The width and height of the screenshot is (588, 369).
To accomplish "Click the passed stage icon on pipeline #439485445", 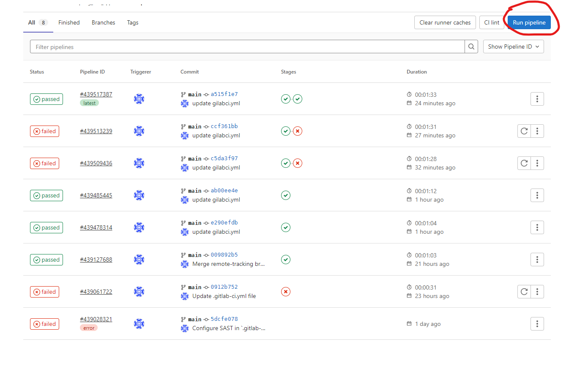I will (285, 195).
